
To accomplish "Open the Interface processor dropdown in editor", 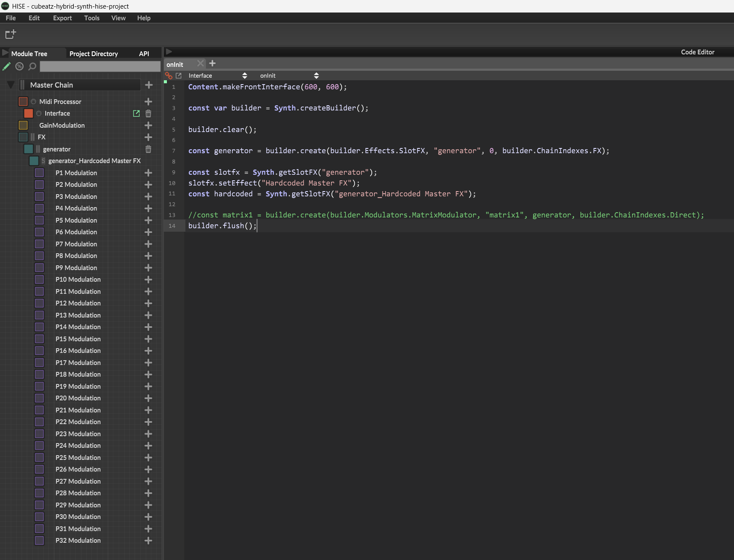I will [218, 76].
